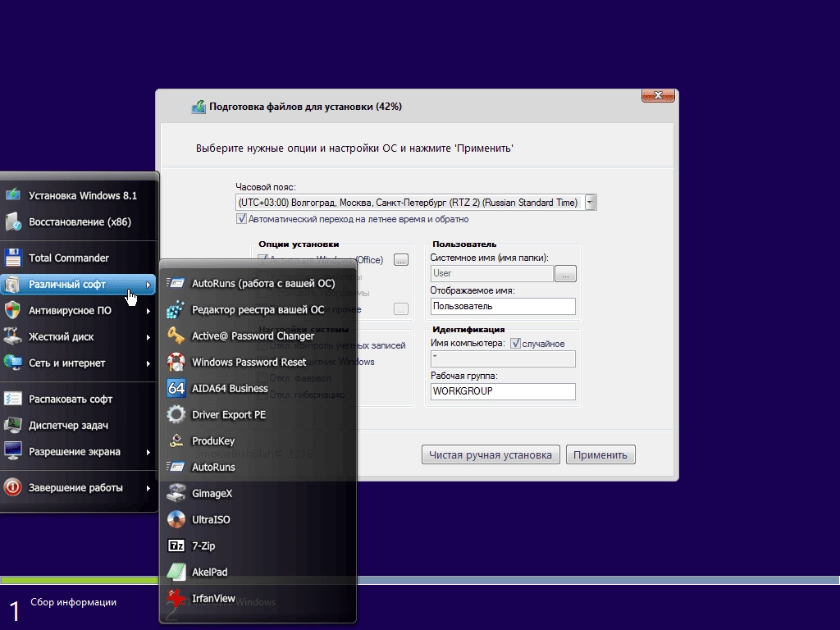Click the Диспетчер задач monitor icon
The width and height of the screenshot is (840, 630).
click(13, 425)
